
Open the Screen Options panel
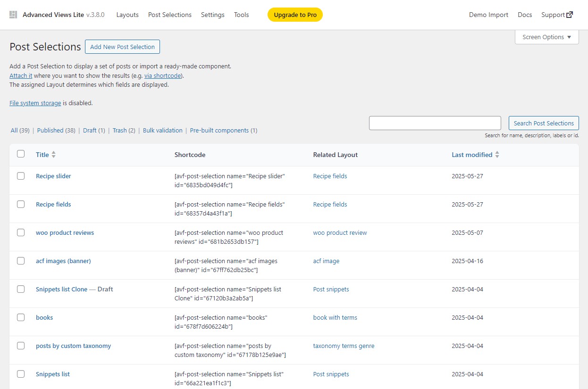point(546,37)
